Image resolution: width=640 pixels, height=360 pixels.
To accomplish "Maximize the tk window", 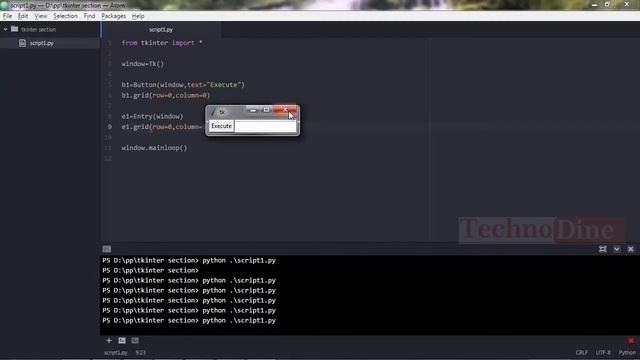I will pyautogui.click(x=266, y=110).
